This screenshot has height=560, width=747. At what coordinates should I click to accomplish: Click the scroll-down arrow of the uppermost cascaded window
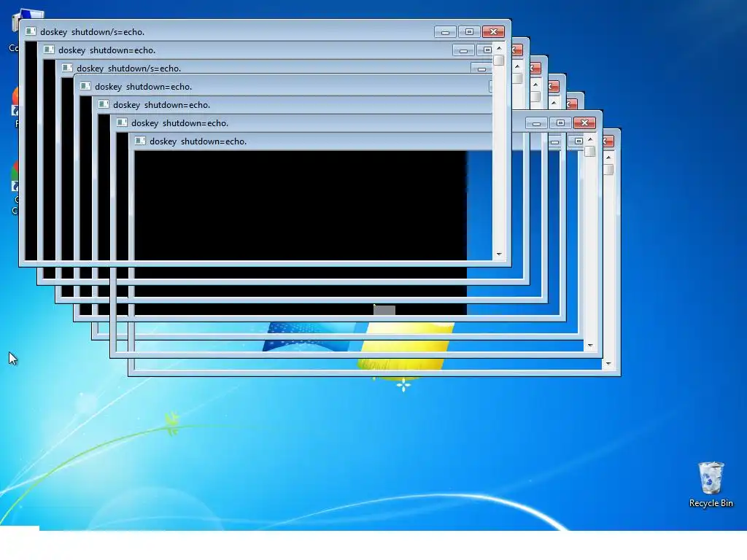(x=499, y=254)
